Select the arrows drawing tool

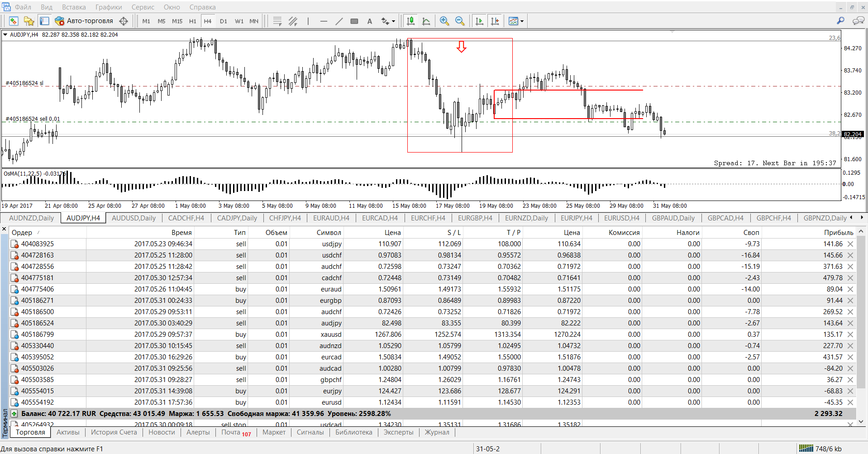(x=385, y=21)
